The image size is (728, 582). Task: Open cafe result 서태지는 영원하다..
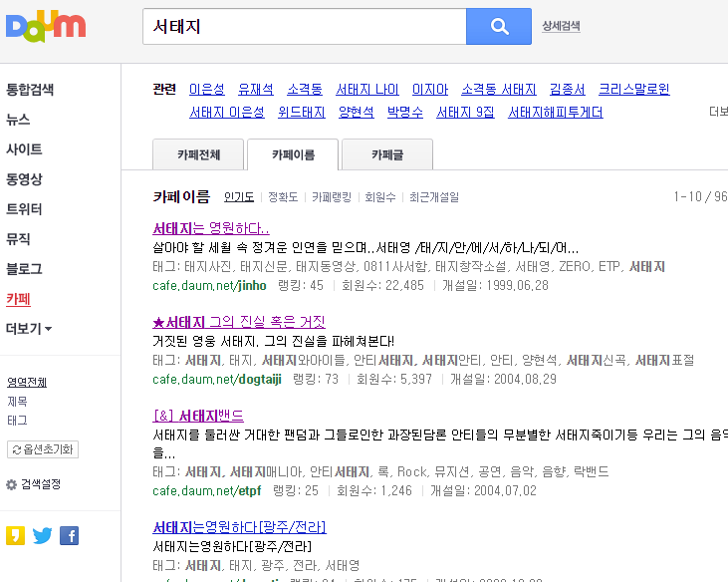[211, 228]
